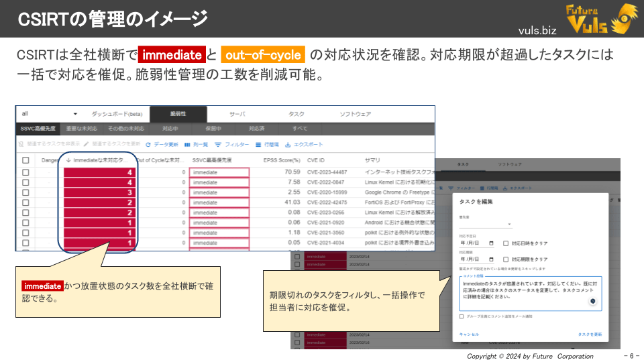This screenshot has height=362, width=644.
Task: Click the タスクを更新 button
Action: [x=590, y=334]
